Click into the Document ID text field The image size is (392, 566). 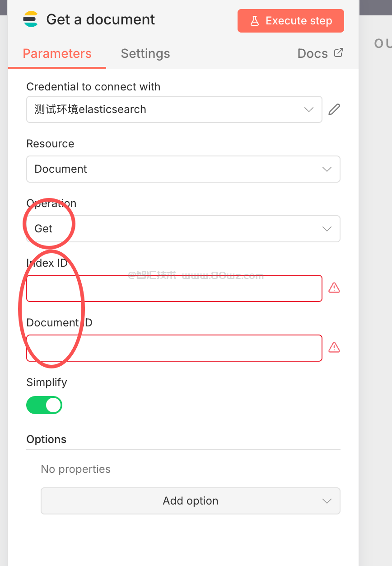(174, 348)
